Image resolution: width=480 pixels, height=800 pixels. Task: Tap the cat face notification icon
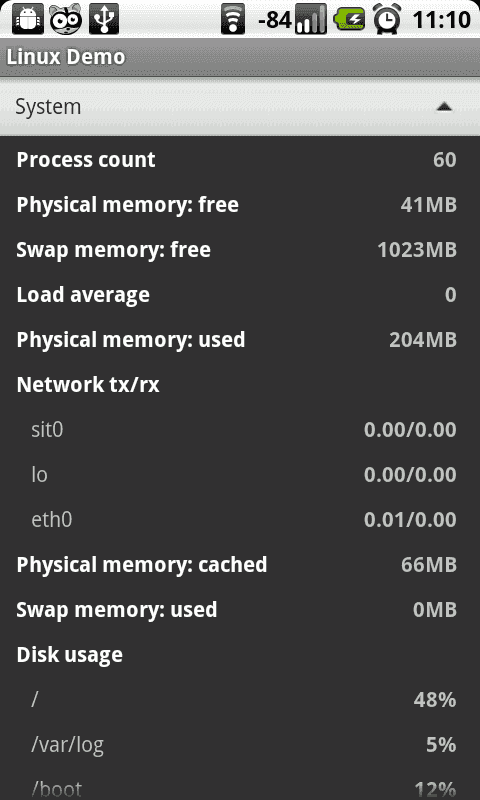click(66, 19)
